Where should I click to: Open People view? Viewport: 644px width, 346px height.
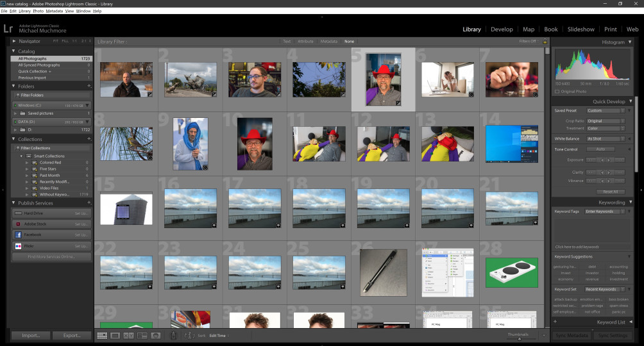(x=156, y=336)
